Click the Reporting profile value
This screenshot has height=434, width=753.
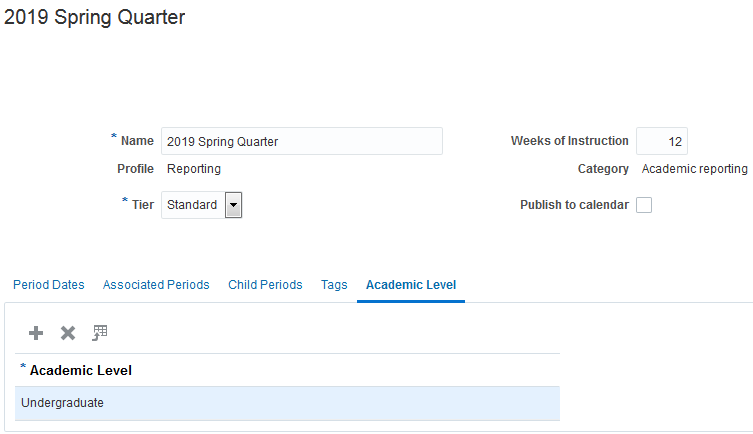pos(194,169)
